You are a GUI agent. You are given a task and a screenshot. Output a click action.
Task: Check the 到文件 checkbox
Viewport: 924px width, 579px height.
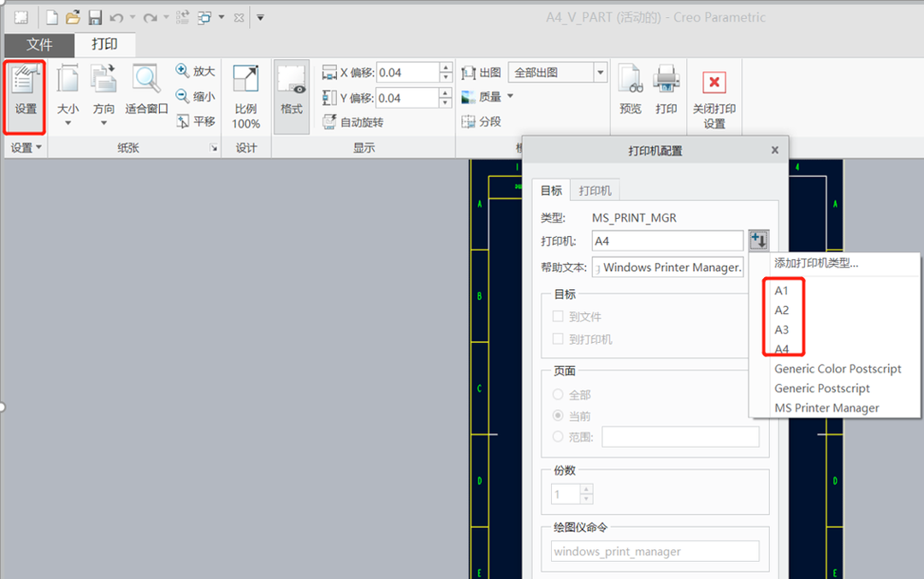click(558, 316)
